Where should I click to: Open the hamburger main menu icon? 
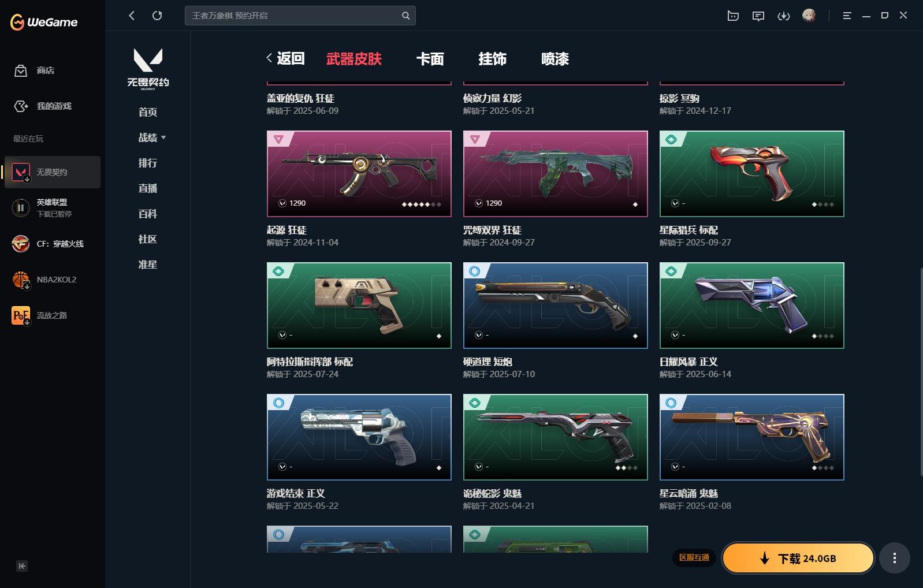pos(847,16)
